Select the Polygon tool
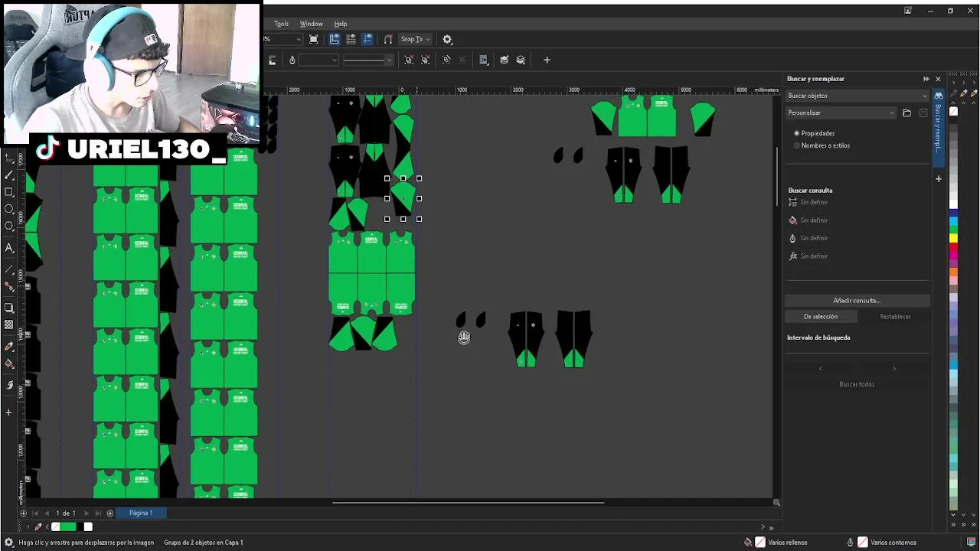The height and width of the screenshot is (551, 980). pos(9,226)
